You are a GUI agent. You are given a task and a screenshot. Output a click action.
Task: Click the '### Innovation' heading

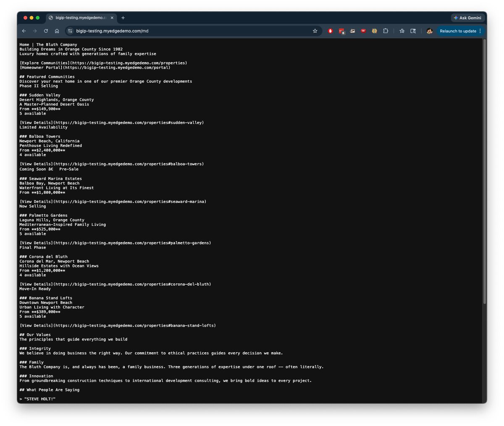36,376
